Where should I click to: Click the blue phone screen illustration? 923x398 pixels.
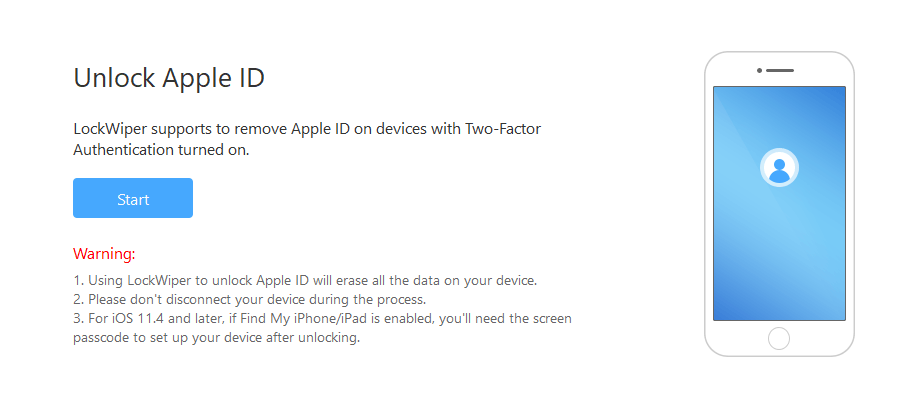(779, 203)
